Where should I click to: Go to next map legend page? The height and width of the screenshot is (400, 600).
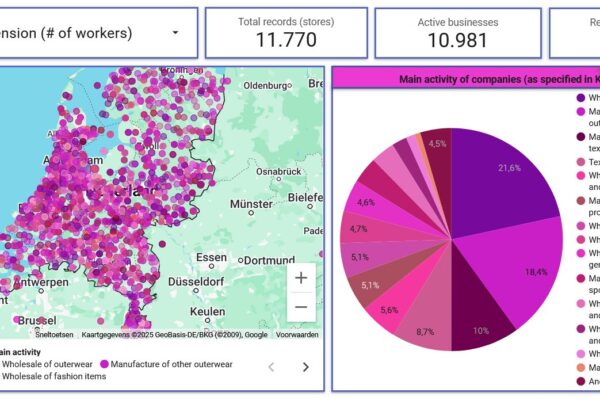[x=305, y=367]
